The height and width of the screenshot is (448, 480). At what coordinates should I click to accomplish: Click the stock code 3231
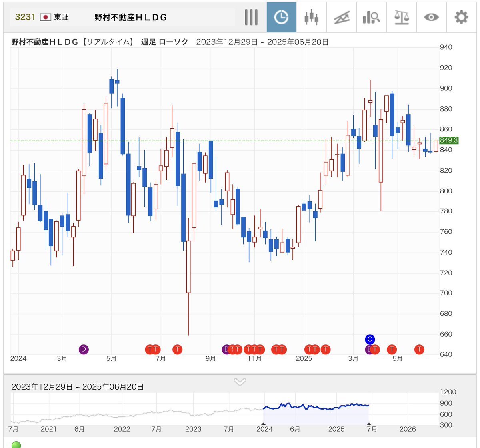coord(25,17)
